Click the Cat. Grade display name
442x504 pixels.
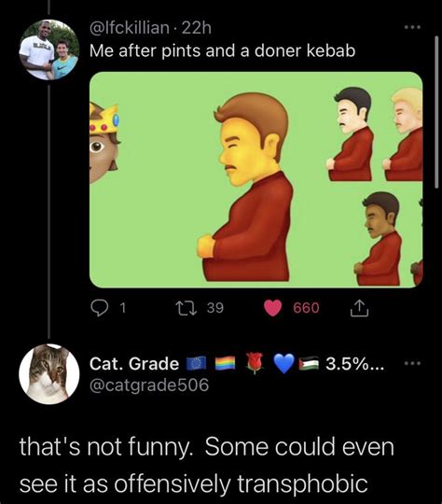tap(134, 364)
